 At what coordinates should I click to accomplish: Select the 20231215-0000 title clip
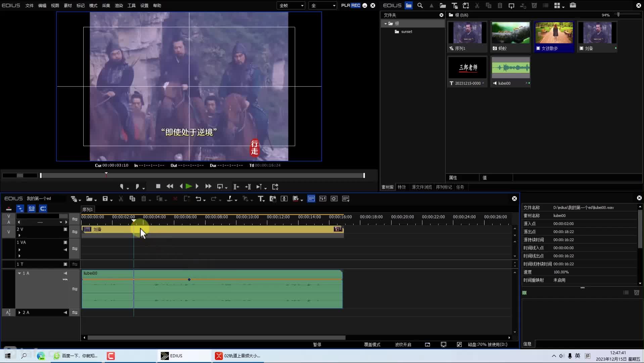(x=467, y=72)
